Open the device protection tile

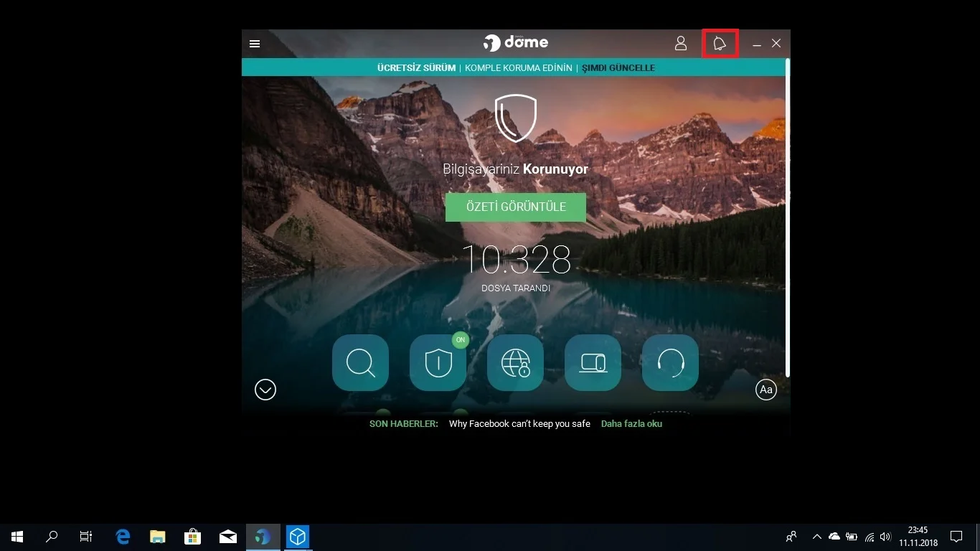pos(593,363)
